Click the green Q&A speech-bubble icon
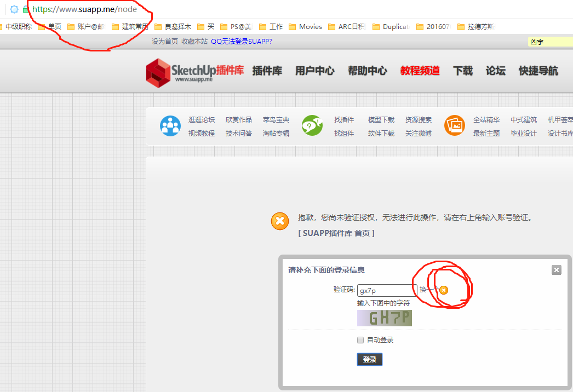Screen dimensions: 573x392 tap(312, 125)
